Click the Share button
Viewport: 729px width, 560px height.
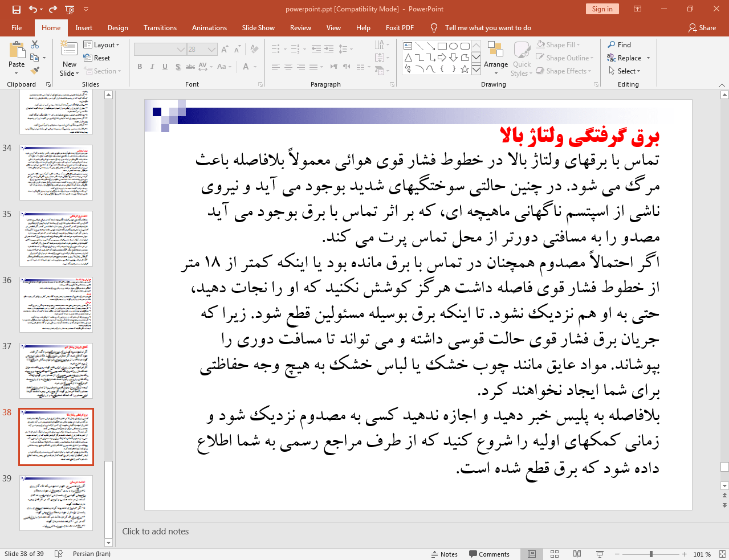(702, 27)
